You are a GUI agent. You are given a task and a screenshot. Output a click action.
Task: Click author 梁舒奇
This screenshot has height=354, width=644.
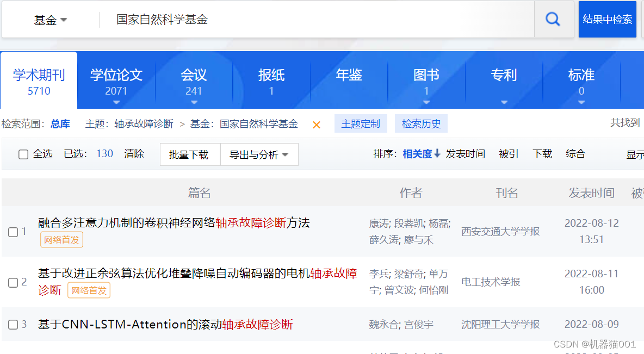408,274
